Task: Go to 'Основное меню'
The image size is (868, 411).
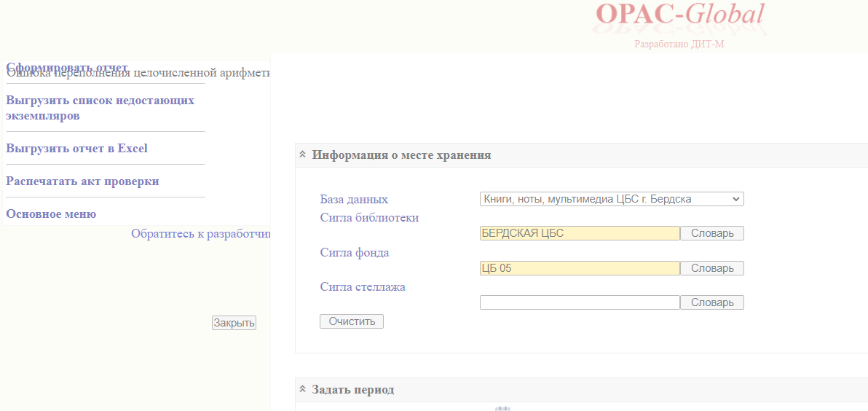Action: (51, 214)
